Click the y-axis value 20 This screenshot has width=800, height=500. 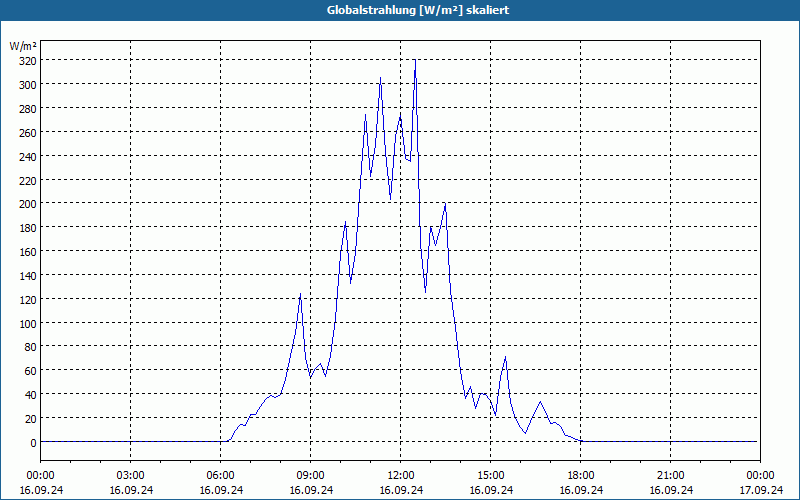click(31, 419)
